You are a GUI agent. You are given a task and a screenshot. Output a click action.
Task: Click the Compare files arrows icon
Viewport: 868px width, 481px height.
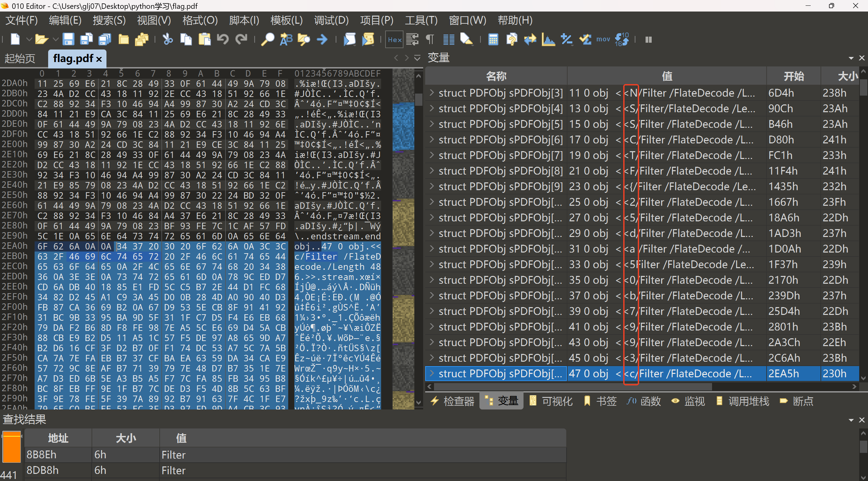530,40
